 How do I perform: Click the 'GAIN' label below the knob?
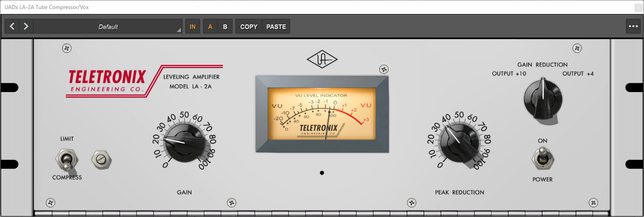184,192
